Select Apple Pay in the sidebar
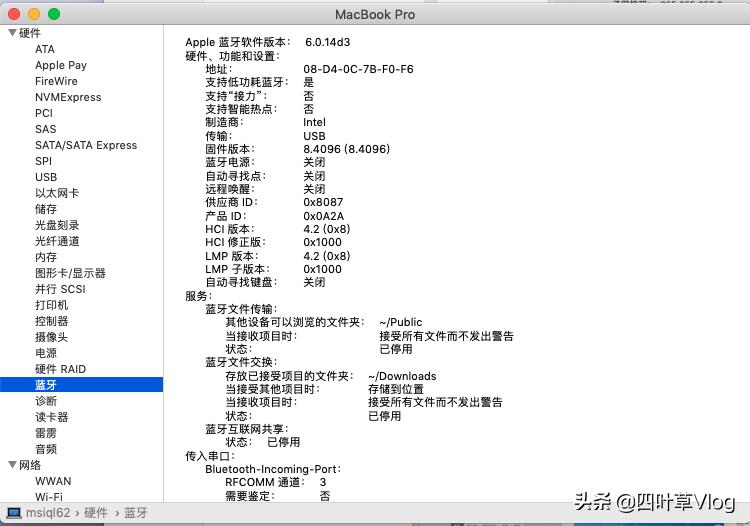Viewport: 750px width, 526px height. (61, 65)
